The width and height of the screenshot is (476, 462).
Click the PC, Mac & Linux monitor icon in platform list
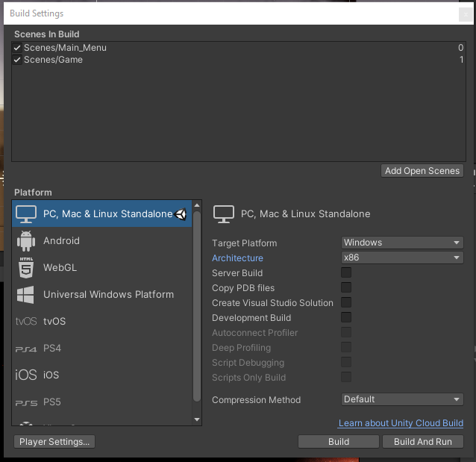26,214
